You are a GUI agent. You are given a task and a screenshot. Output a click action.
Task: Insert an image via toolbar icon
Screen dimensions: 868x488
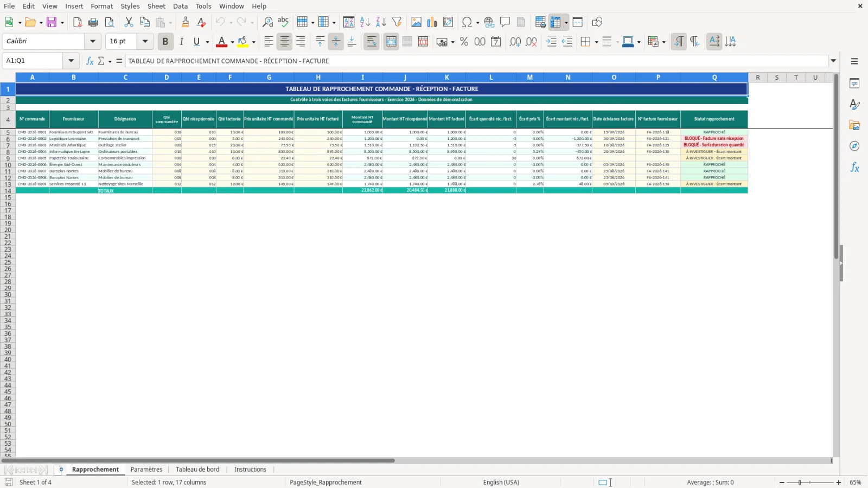(x=416, y=22)
